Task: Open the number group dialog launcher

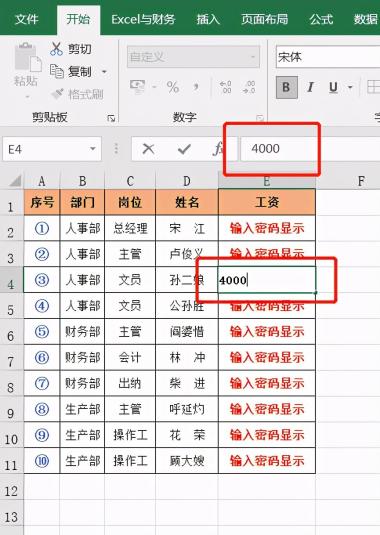Action: tap(260, 118)
